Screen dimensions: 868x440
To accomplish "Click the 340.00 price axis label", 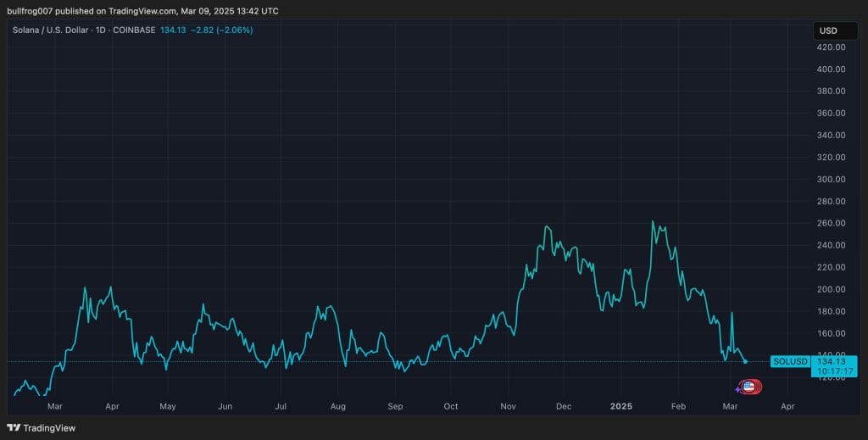I will point(831,135).
